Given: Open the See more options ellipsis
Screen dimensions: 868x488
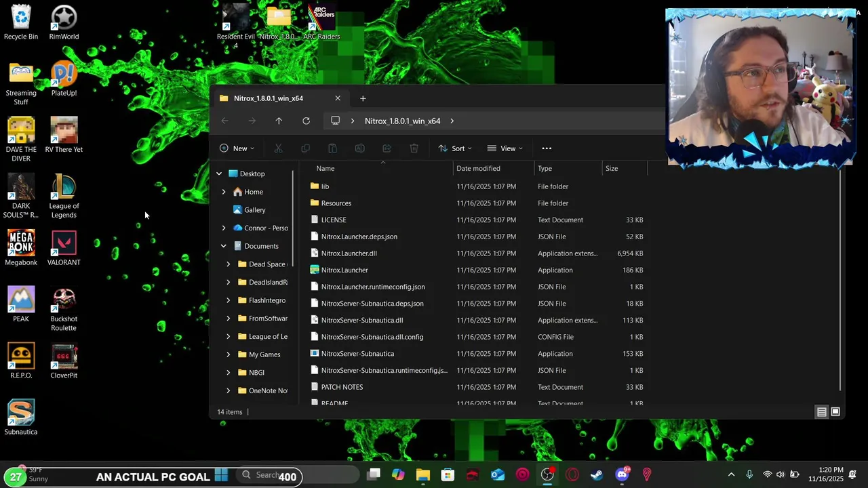Looking at the screenshot, I should coord(547,148).
